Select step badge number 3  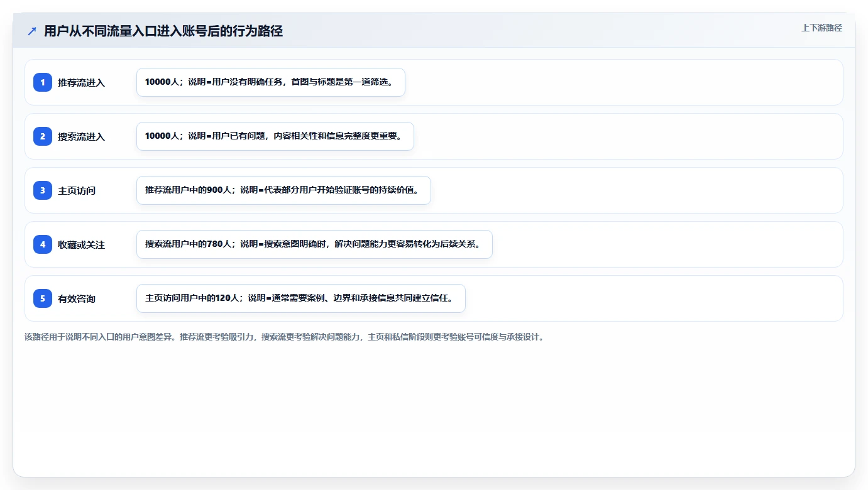point(43,190)
